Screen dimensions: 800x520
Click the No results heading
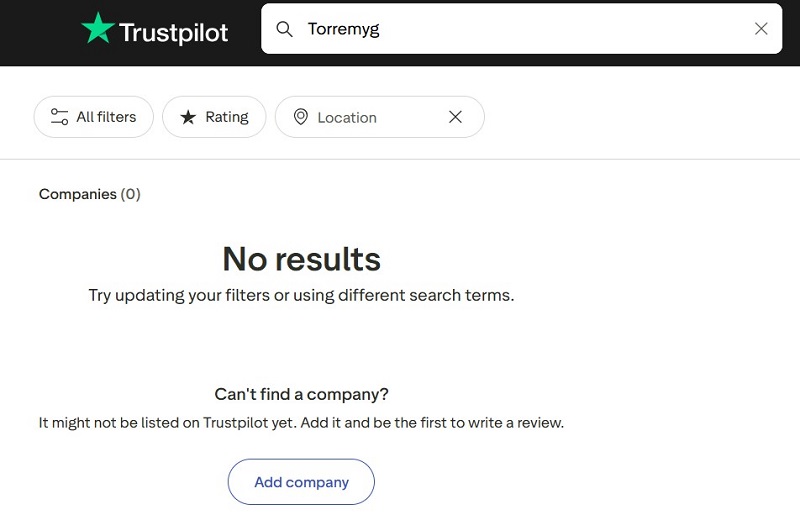coord(301,259)
